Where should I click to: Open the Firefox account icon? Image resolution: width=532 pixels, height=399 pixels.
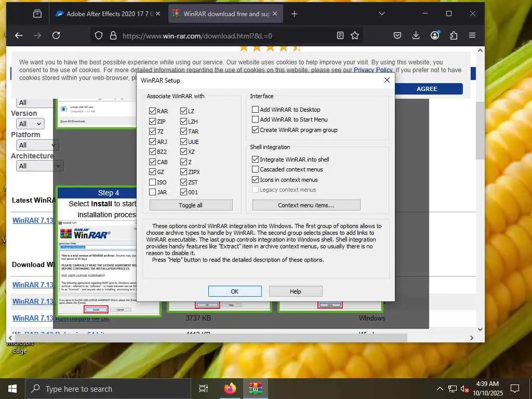pos(435,35)
